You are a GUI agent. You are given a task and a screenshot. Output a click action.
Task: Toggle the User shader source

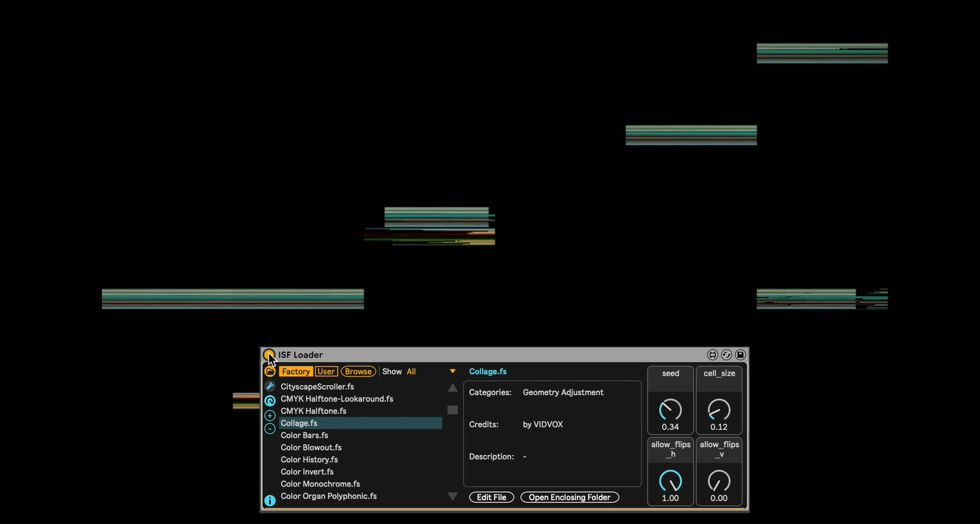point(326,372)
